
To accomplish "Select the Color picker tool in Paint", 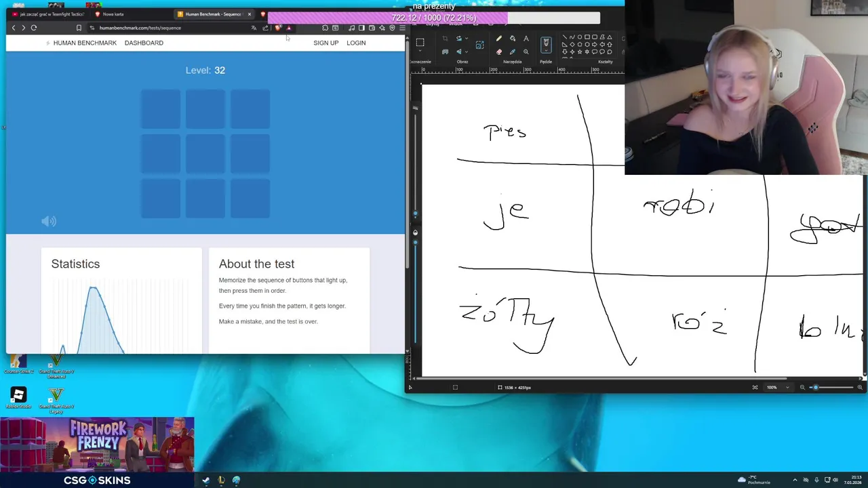I will coord(513,52).
